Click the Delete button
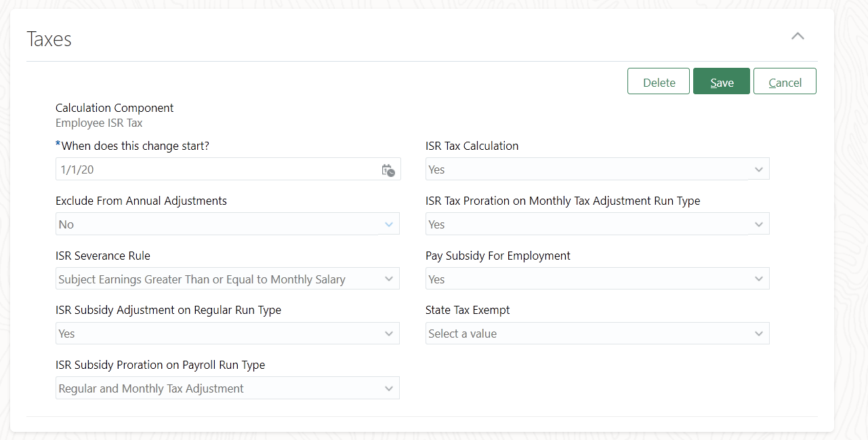This screenshot has width=868, height=440. [659, 81]
